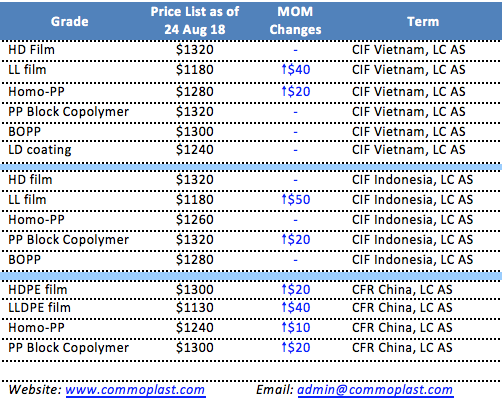Viewport: 502px width, 404px height.
Task: Click the LLDPE film $1130 price
Action: point(195,307)
